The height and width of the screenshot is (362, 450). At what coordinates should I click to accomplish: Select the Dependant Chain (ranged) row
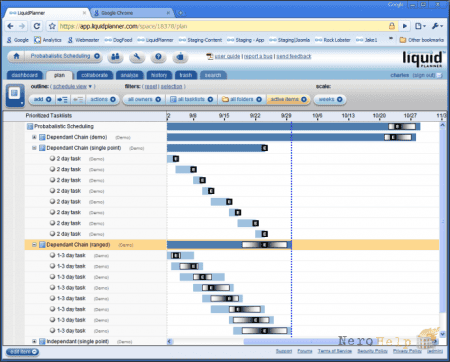point(232,245)
